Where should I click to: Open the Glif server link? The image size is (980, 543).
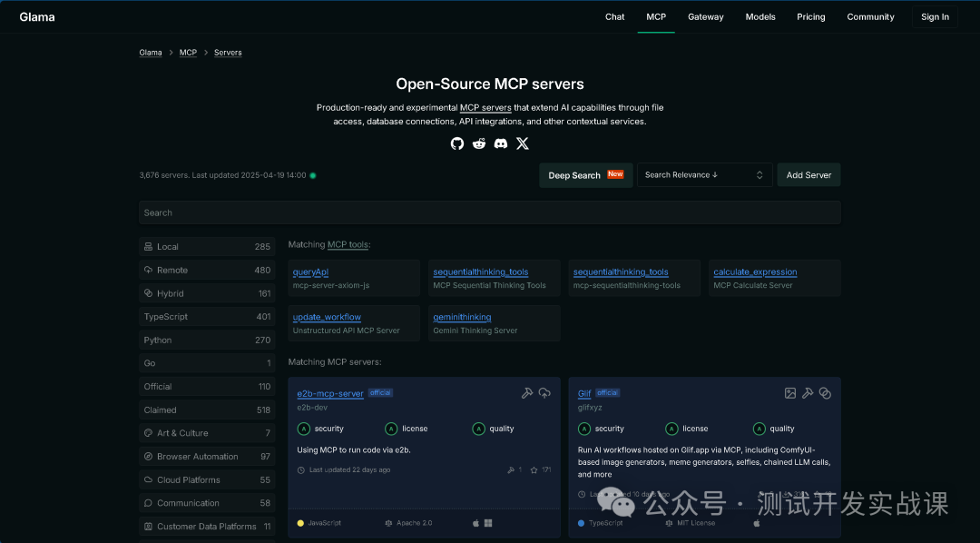[583, 393]
